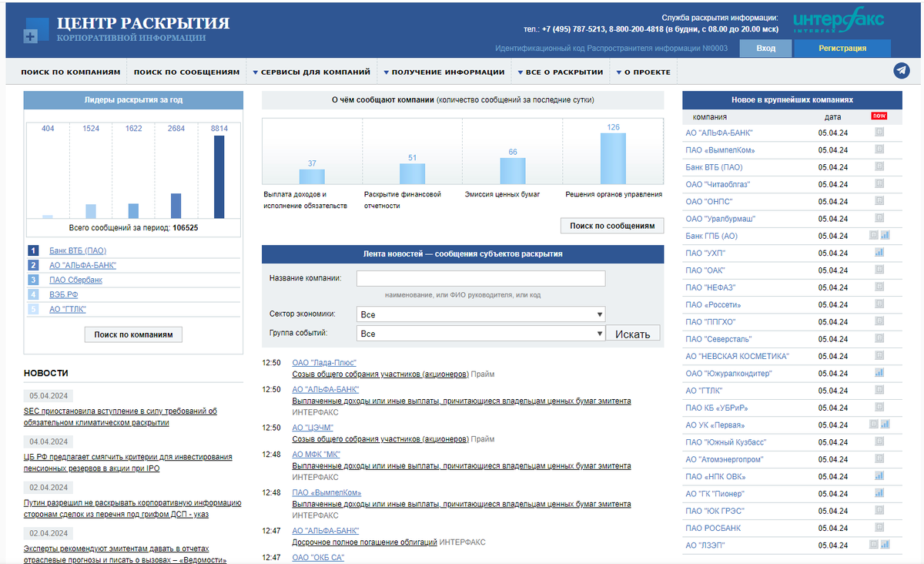
Task: Open the Сектор экономики dropdown
Action: point(481,314)
